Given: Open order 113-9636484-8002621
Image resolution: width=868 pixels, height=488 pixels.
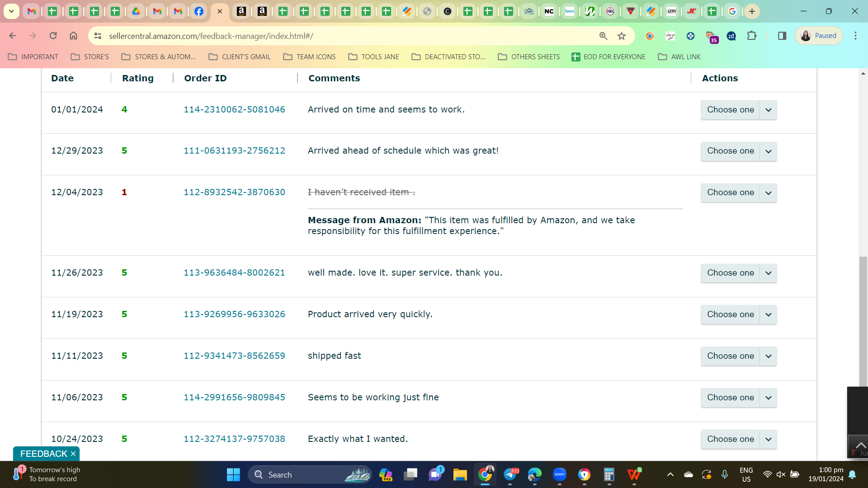Looking at the screenshot, I should [x=234, y=272].
